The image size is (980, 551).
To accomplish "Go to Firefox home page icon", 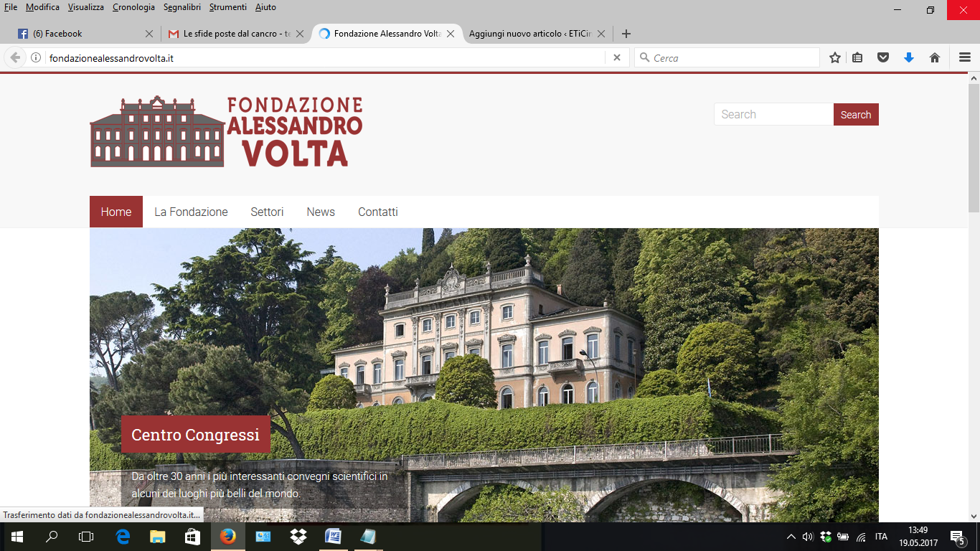I will pos(935,58).
